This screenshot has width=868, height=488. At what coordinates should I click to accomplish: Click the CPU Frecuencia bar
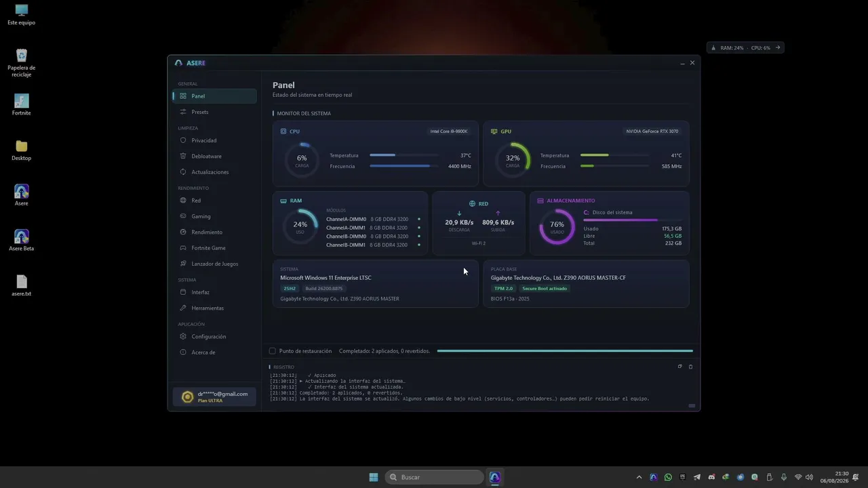[x=403, y=166]
